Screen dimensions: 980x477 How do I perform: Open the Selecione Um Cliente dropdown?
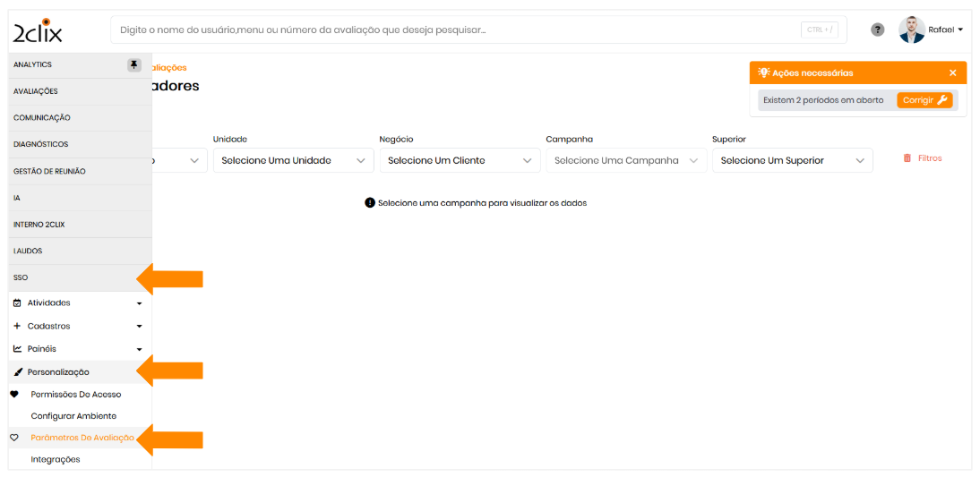click(x=459, y=160)
